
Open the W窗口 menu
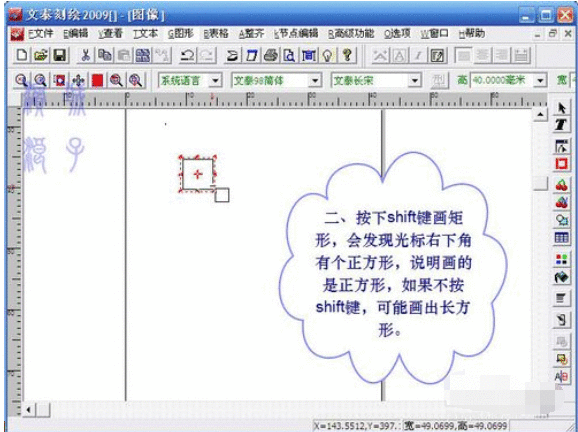(435, 34)
